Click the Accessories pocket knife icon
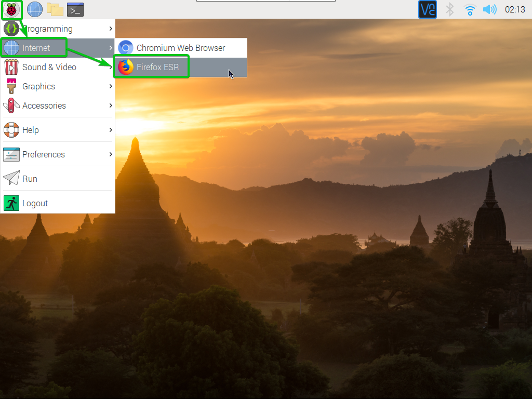 pos(11,105)
